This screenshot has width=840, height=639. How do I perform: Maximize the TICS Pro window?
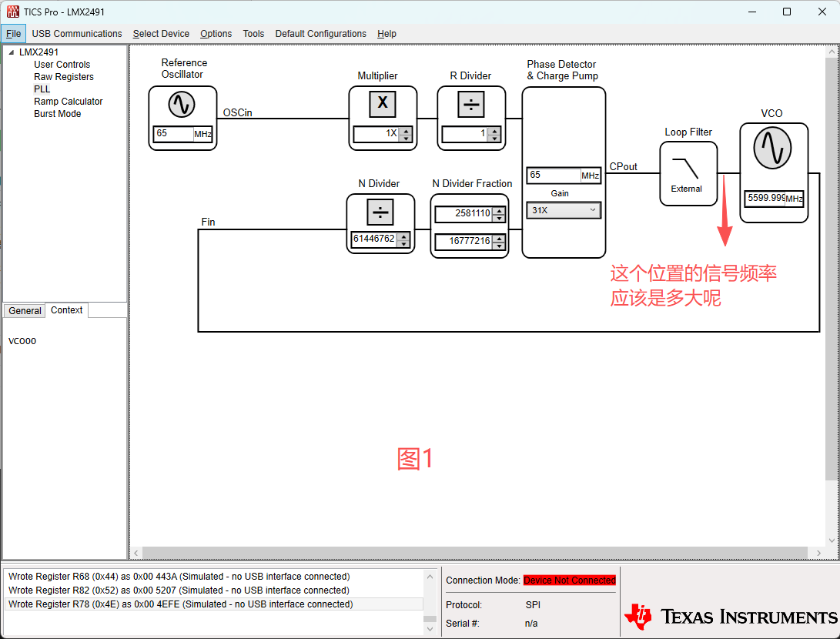pyautogui.click(x=786, y=12)
